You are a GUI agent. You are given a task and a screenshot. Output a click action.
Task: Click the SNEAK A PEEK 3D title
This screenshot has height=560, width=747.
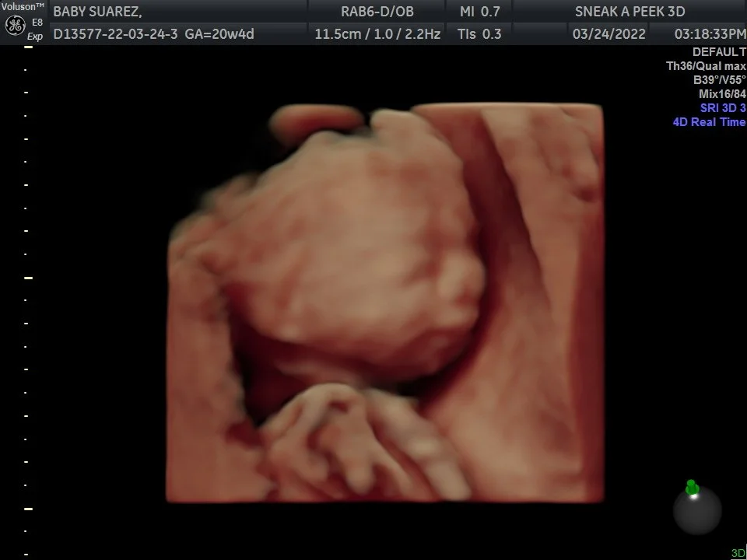tap(630, 12)
